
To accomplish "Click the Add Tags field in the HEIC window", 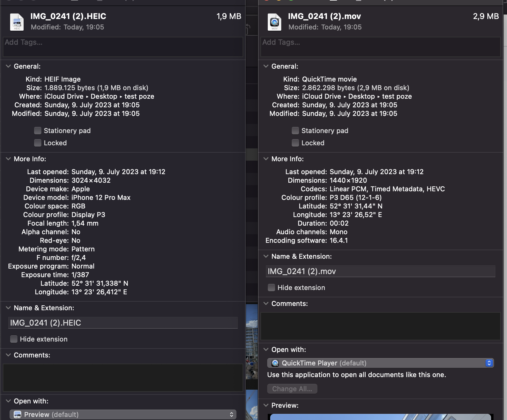I will point(123,47).
